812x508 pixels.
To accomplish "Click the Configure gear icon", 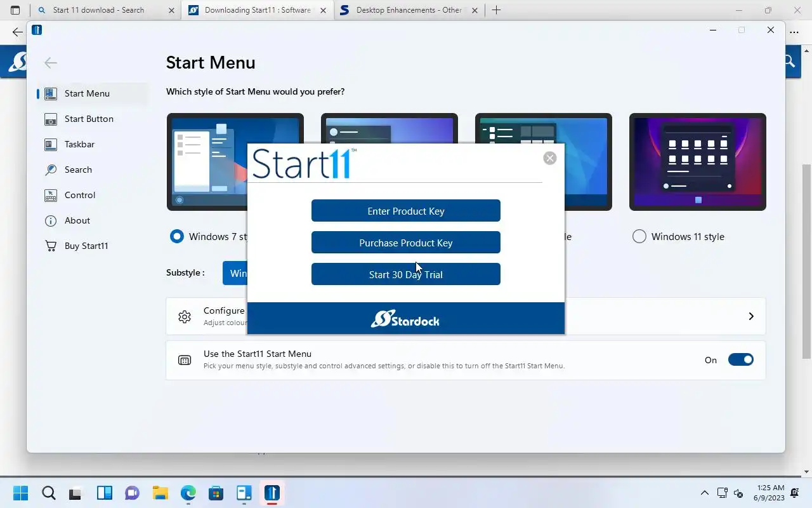I will [x=185, y=317].
